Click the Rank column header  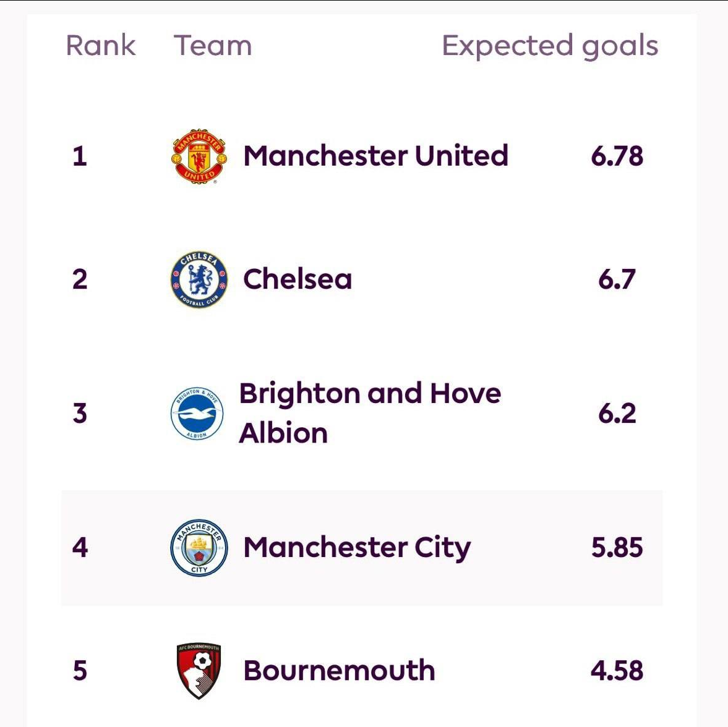100,46
